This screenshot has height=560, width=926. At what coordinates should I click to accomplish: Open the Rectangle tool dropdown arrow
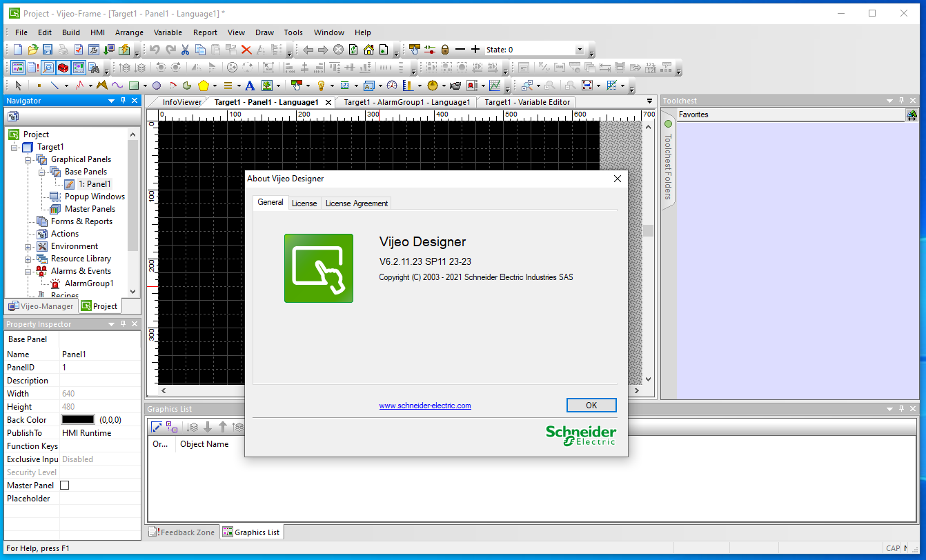coord(146,86)
